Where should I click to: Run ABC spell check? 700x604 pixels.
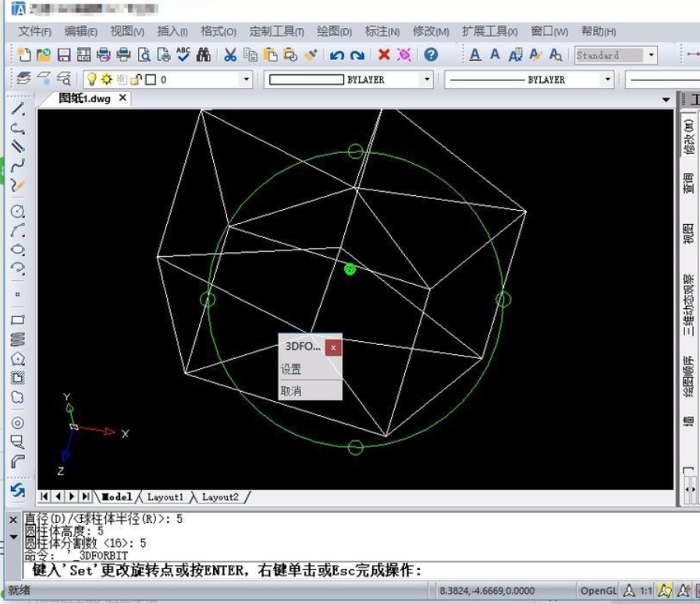(x=183, y=54)
